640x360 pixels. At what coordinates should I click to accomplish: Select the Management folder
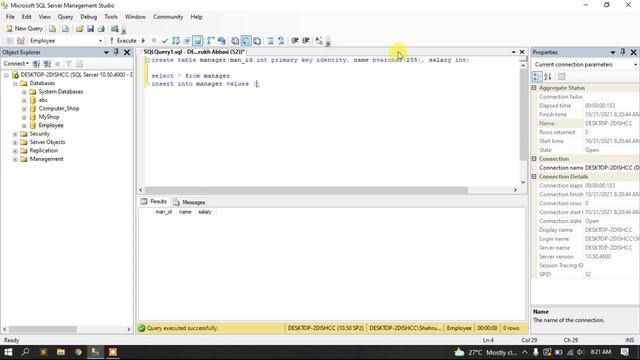point(47,159)
